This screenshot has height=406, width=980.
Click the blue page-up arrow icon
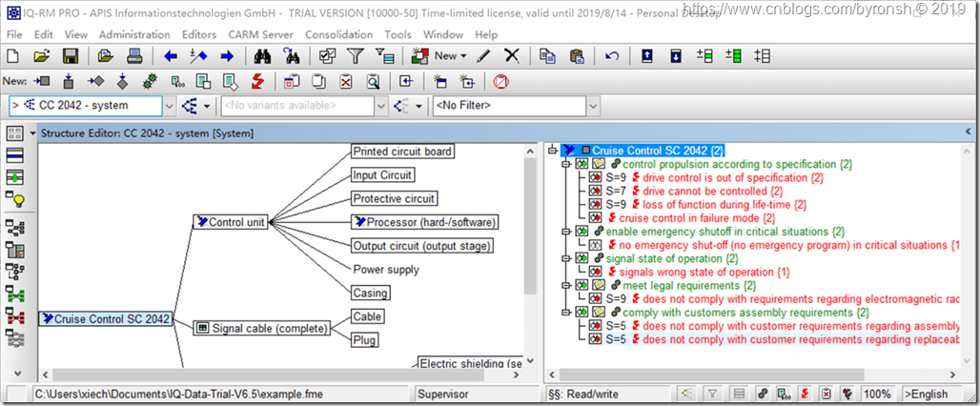(x=647, y=55)
